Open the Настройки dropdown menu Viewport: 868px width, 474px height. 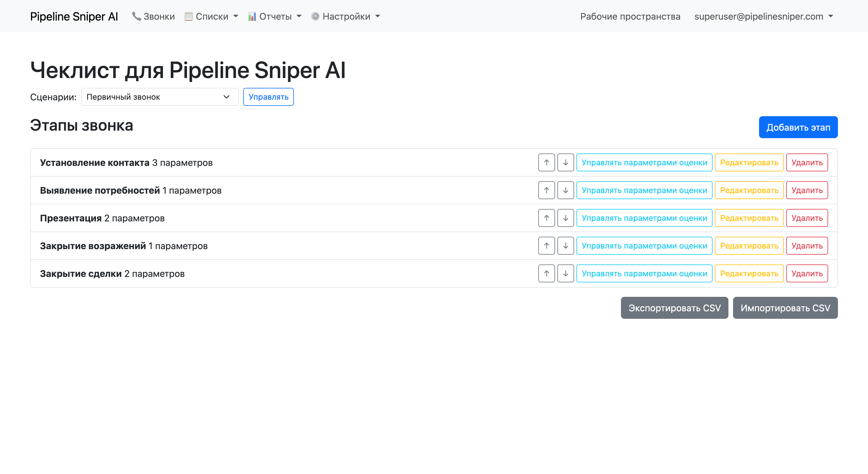(346, 16)
